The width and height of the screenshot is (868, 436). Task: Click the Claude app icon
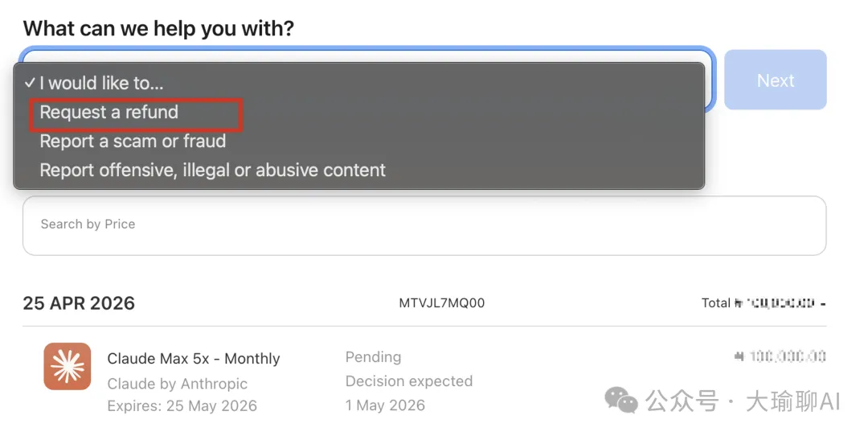(67, 366)
